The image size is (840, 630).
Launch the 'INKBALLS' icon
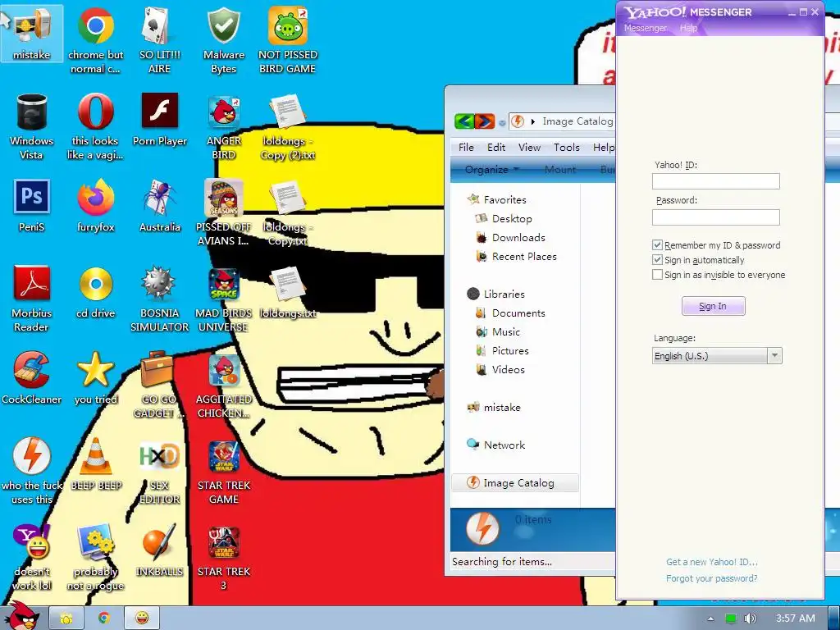159,550
